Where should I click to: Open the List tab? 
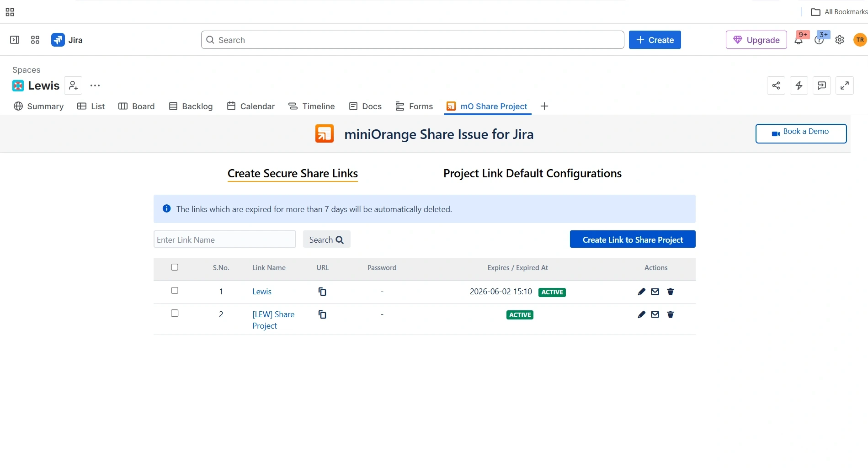click(x=91, y=106)
